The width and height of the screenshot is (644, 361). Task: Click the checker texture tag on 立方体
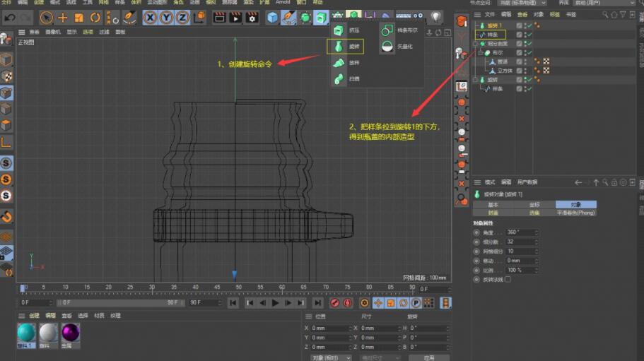click(546, 71)
